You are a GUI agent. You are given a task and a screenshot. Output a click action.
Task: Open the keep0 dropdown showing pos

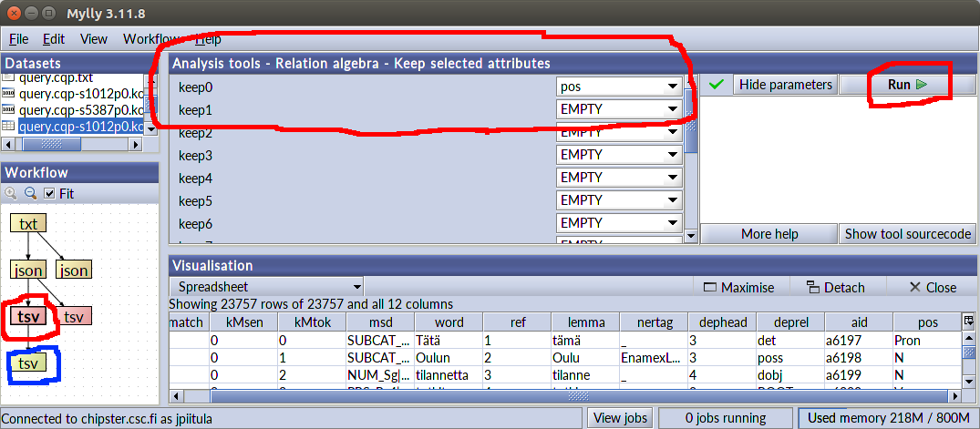tap(620, 87)
